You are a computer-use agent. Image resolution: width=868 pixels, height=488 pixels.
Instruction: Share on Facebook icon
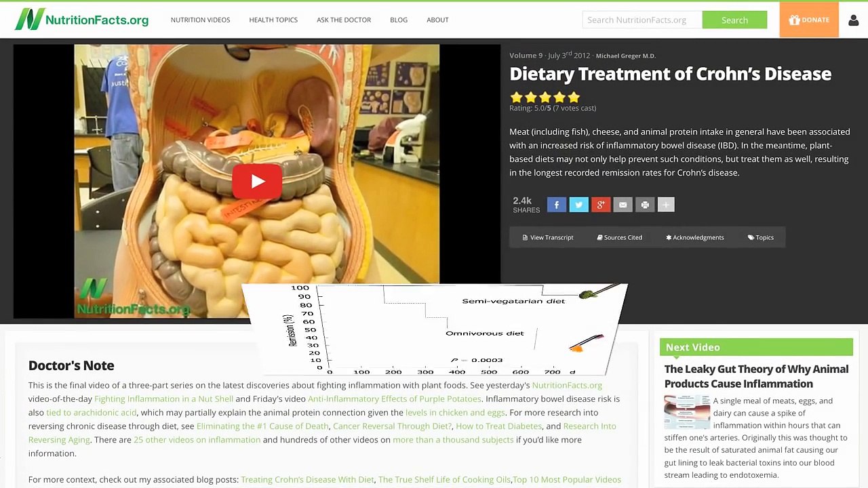tap(557, 205)
